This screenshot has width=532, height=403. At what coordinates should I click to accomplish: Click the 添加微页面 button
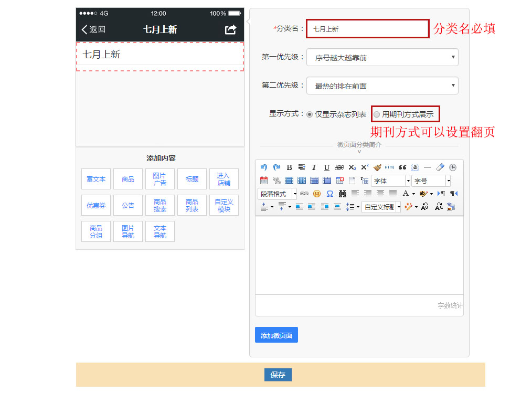tap(276, 335)
